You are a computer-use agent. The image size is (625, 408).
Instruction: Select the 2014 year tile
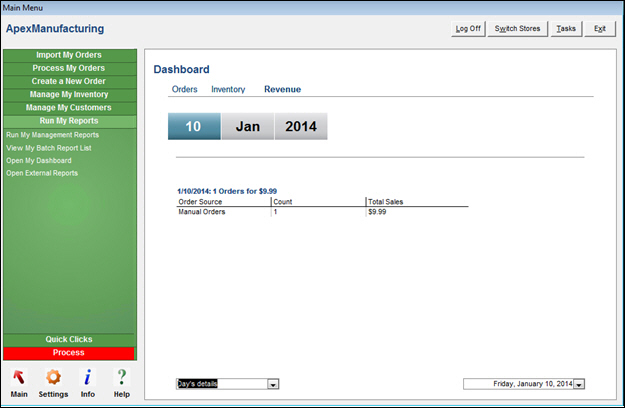click(300, 127)
